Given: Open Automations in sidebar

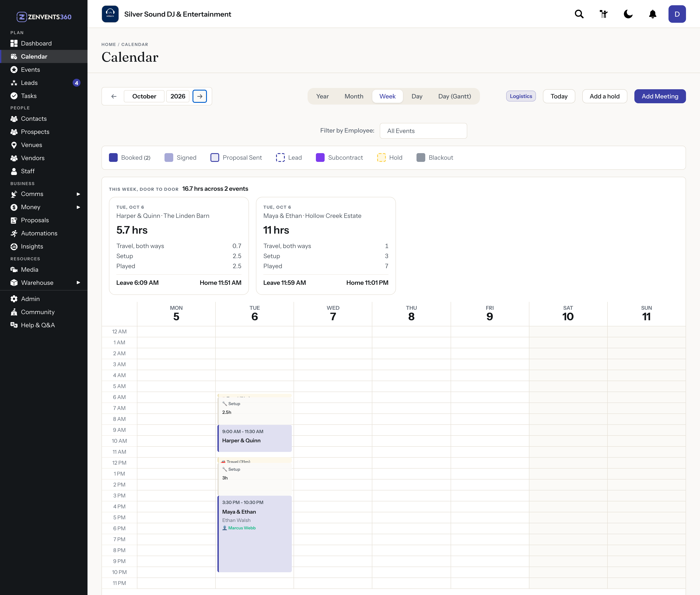Looking at the screenshot, I should [x=44, y=233].
